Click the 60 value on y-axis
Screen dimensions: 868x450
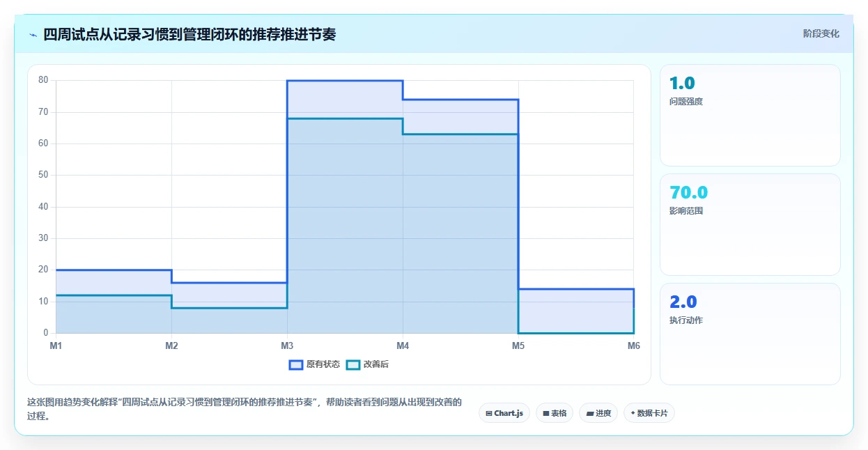coord(43,143)
